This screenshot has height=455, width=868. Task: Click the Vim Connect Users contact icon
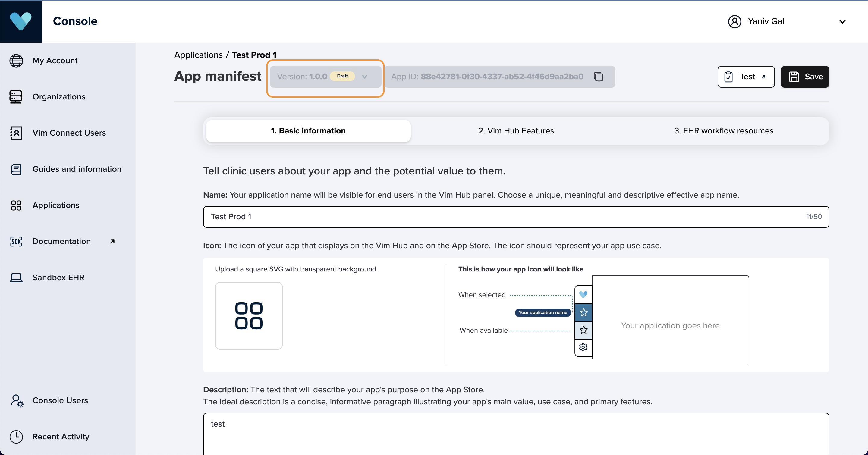pyautogui.click(x=16, y=133)
